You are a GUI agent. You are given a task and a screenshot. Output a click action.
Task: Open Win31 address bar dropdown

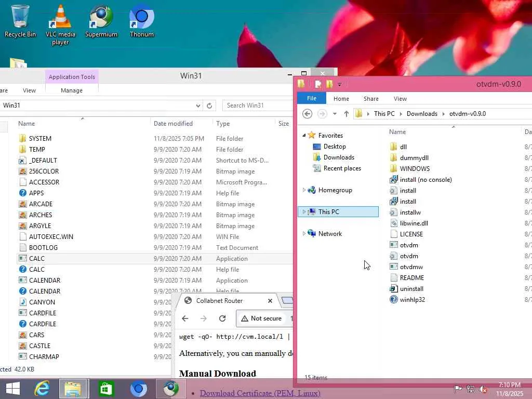[x=198, y=105]
